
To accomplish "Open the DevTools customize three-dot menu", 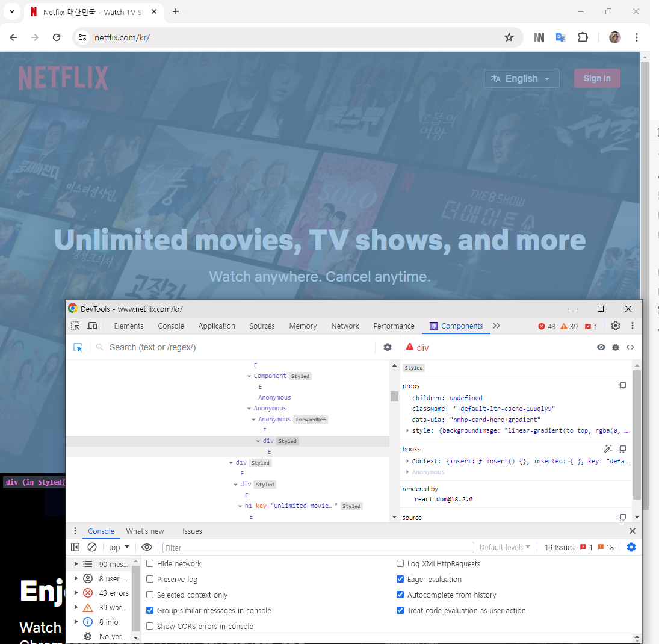I will coord(633,326).
